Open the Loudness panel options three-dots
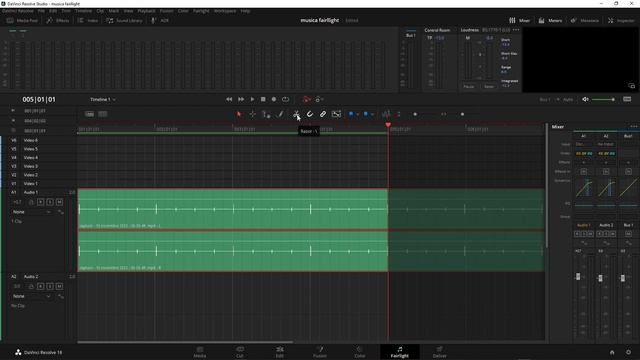The width and height of the screenshot is (640, 360). [516, 30]
